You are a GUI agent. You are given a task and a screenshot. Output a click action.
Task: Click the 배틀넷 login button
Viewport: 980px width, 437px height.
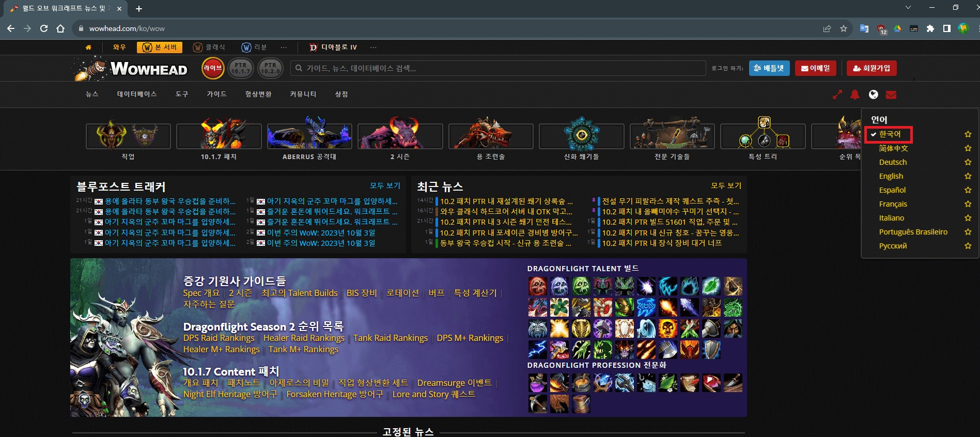(769, 68)
